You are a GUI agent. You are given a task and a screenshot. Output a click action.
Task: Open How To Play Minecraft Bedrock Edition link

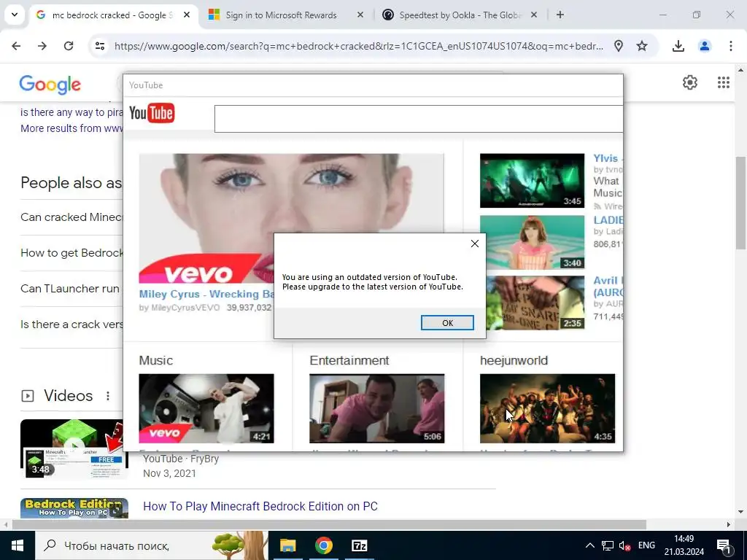tap(260, 506)
